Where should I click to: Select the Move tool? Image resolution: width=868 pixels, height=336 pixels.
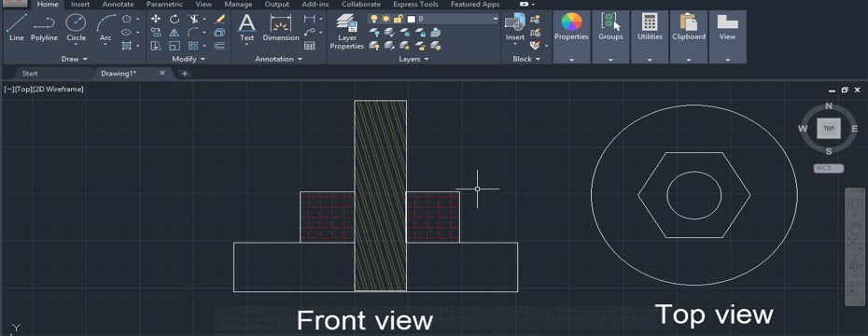point(156,19)
